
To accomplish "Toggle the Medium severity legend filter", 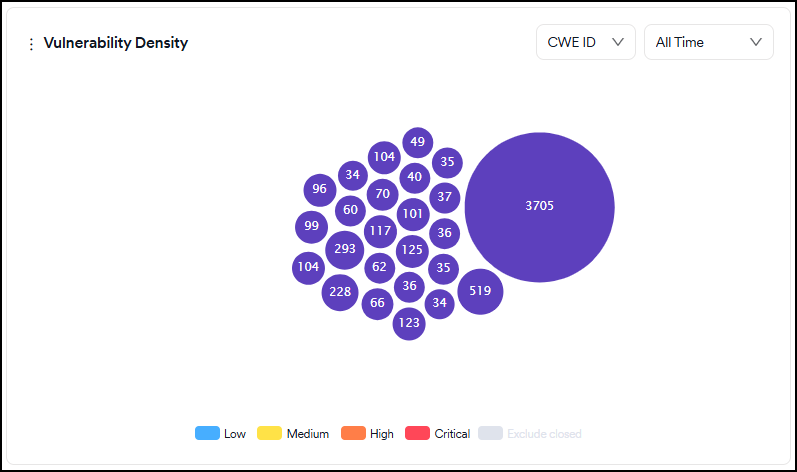I will click(294, 434).
